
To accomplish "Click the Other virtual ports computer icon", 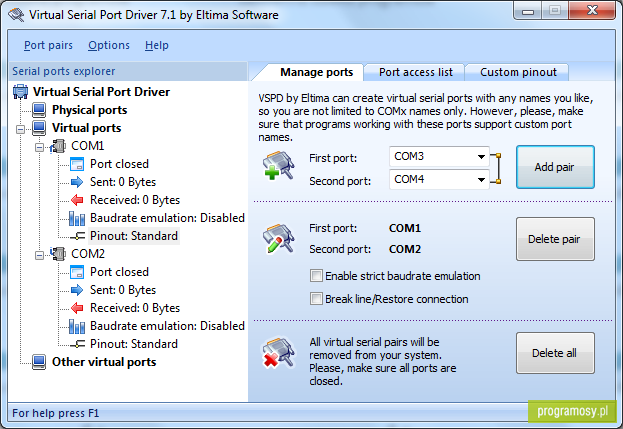I will click(x=39, y=362).
